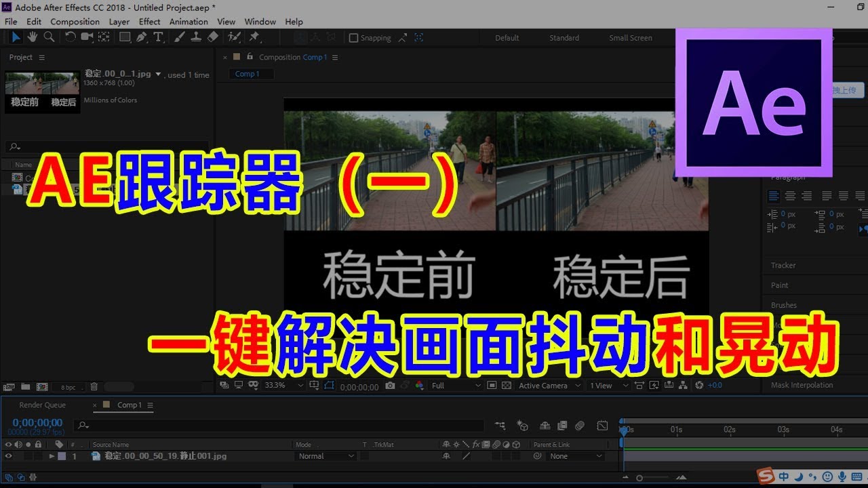Image resolution: width=868 pixels, height=488 pixels.
Task: Select the Puppet Pin tool
Action: (254, 37)
